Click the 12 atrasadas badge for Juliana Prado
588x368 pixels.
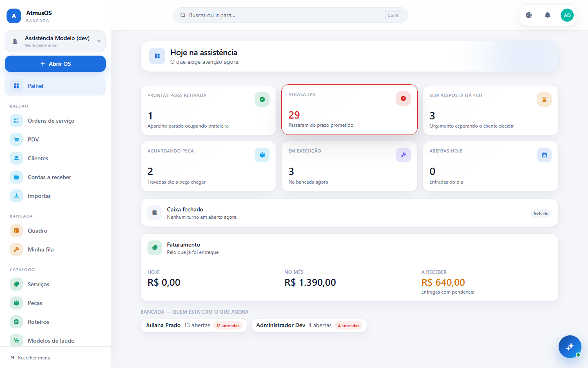coord(228,326)
